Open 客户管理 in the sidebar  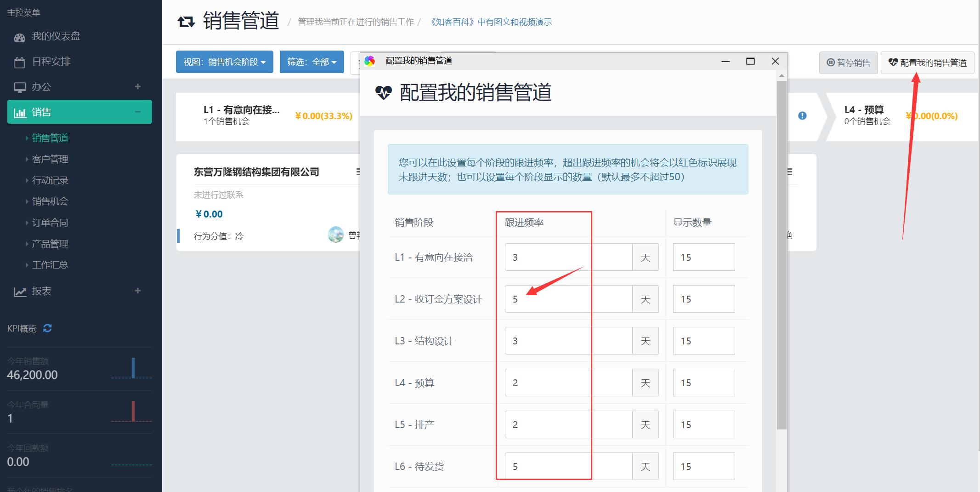50,159
